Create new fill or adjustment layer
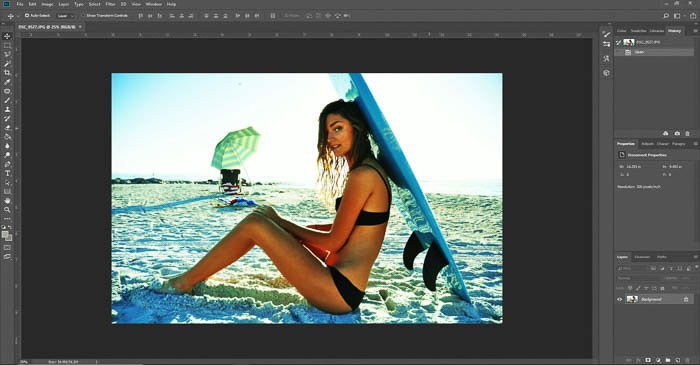The height and width of the screenshot is (365, 700). tap(658, 360)
